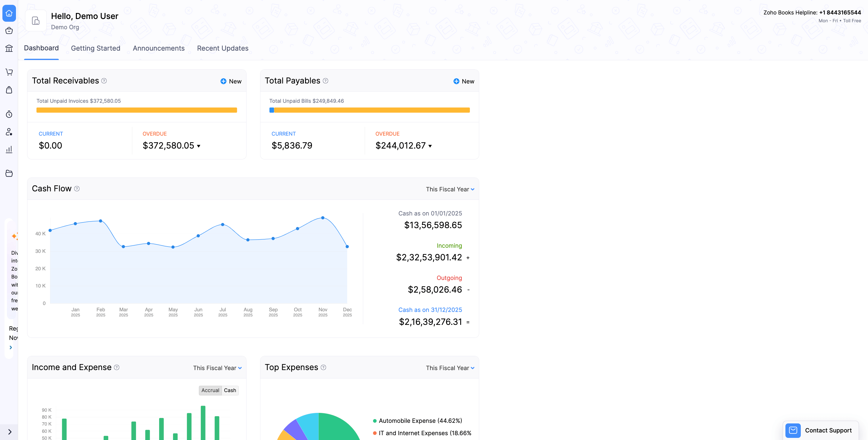Image resolution: width=868 pixels, height=440 pixels.
Task: Select Accrual basis view
Action: click(x=210, y=390)
